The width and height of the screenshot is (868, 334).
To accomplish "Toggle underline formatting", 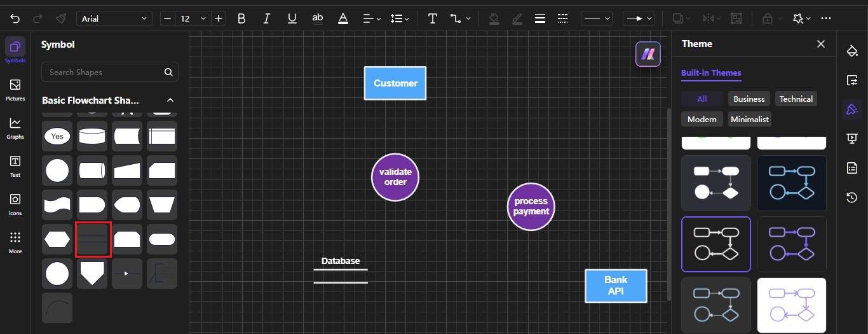I will pyautogui.click(x=292, y=18).
